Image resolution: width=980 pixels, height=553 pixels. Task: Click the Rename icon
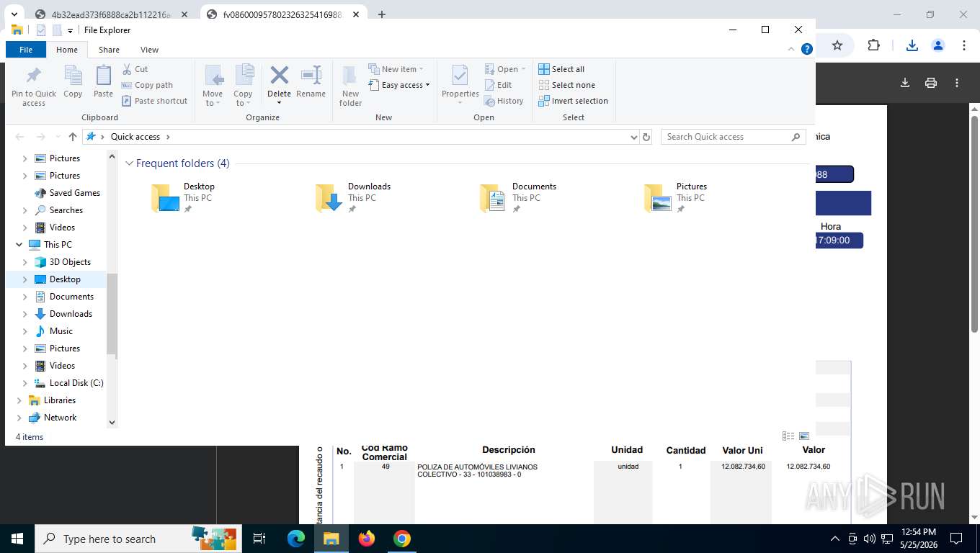[311, 75]
